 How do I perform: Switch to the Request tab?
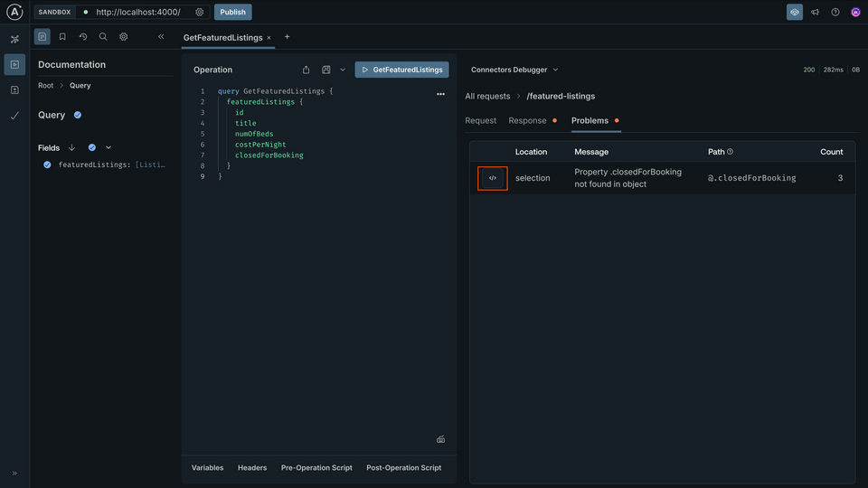480,120
